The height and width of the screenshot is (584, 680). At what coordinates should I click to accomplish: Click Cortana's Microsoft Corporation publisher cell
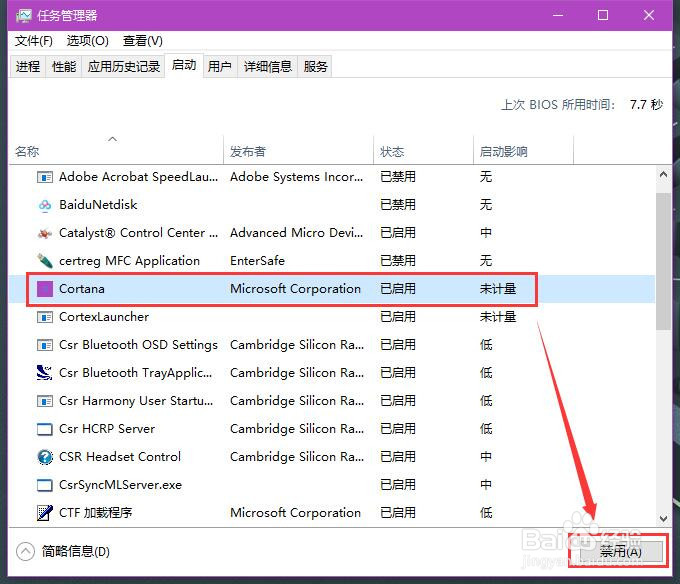coord(295,289)
